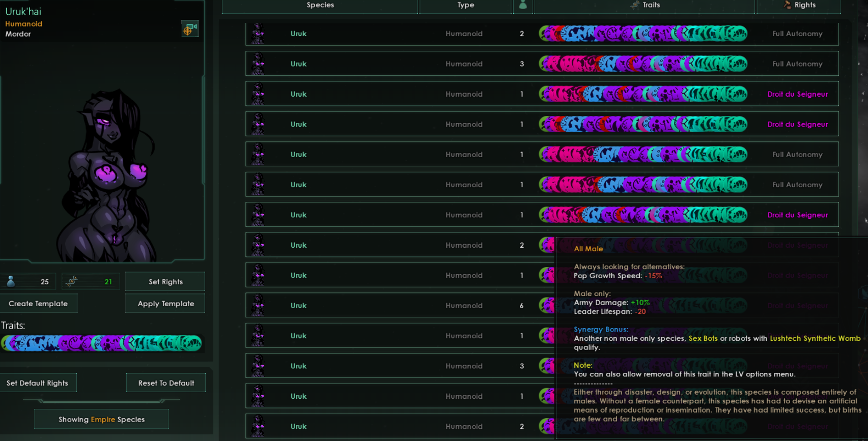The image size is (868, 441).
Task: Click the camera locate icon beside Uruk'hai
Action: coord(190,29)
